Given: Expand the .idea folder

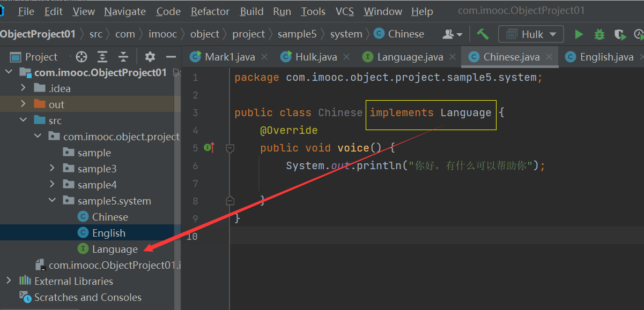Looking at the screenshot, I should click(x=23, y=88).
